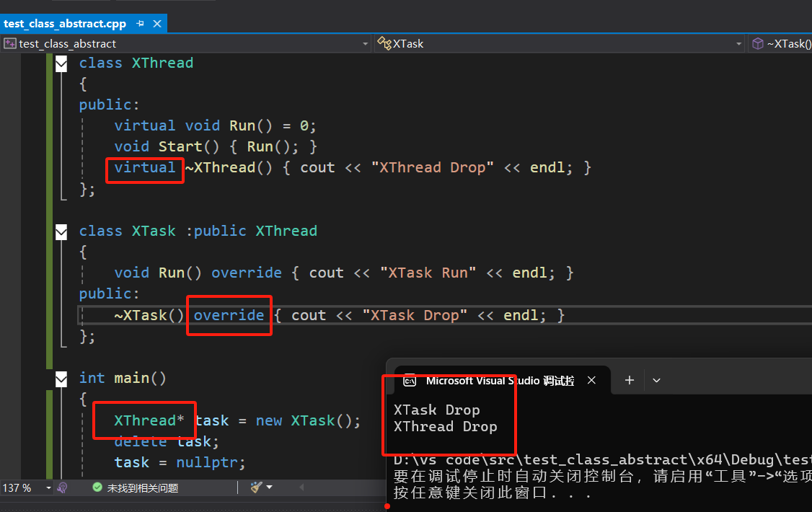This screenshot has height=512, width=812.
Task: Click the "task = nullptr;" line
Action: (180, 462)
